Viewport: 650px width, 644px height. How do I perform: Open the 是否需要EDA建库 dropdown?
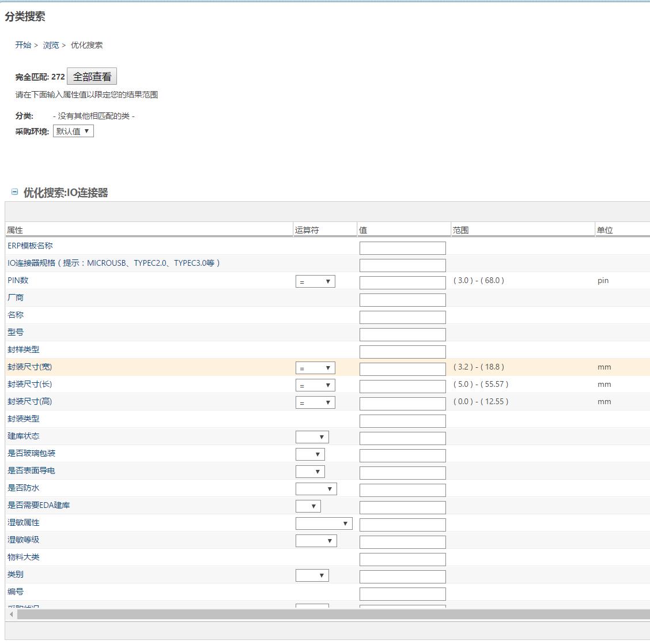click(308, 506)
